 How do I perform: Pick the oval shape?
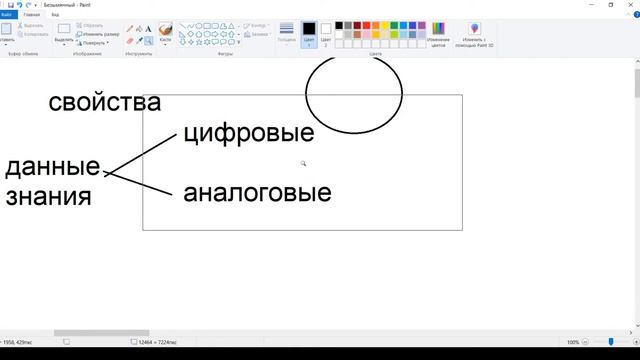pos(199,26)
